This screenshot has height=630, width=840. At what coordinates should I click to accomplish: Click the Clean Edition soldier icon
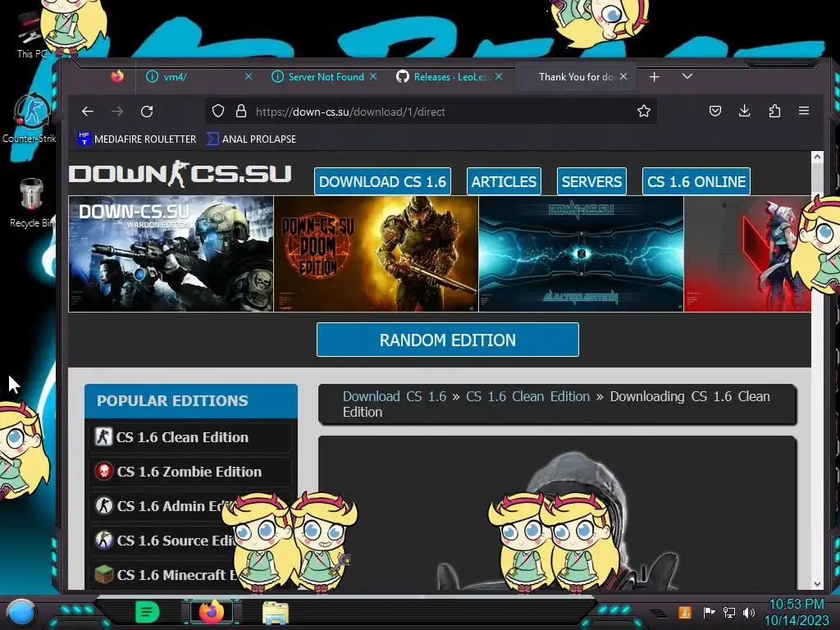[104, 437]
